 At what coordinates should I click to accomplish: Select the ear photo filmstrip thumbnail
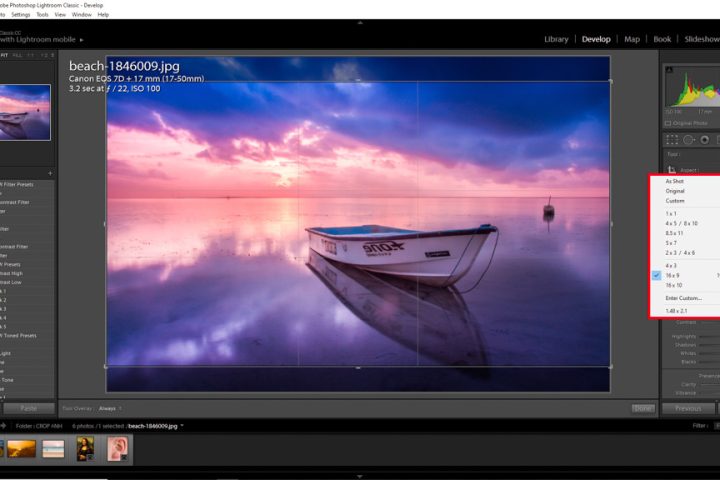click(118, 449)
